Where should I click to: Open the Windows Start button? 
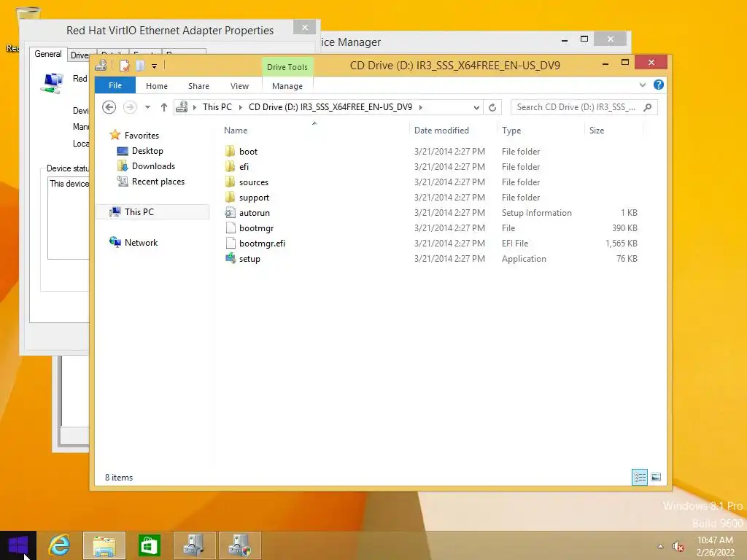tap(18, 545)
